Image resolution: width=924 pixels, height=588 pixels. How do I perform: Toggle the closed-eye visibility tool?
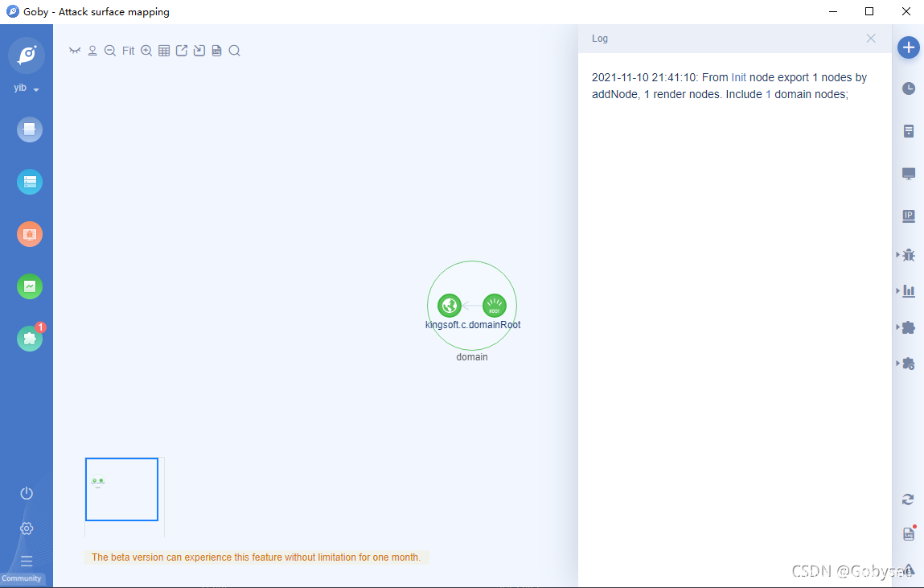[75, 51]
